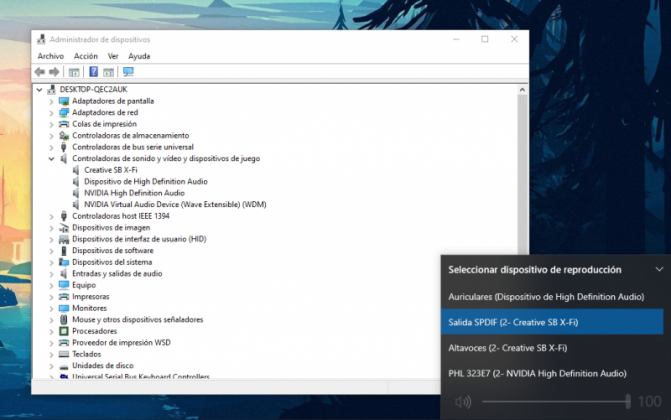Click the blue Help question-mark toolbar icon
Image resolution: width=671 pixels, height=420 pixels.
coord(93,72)
